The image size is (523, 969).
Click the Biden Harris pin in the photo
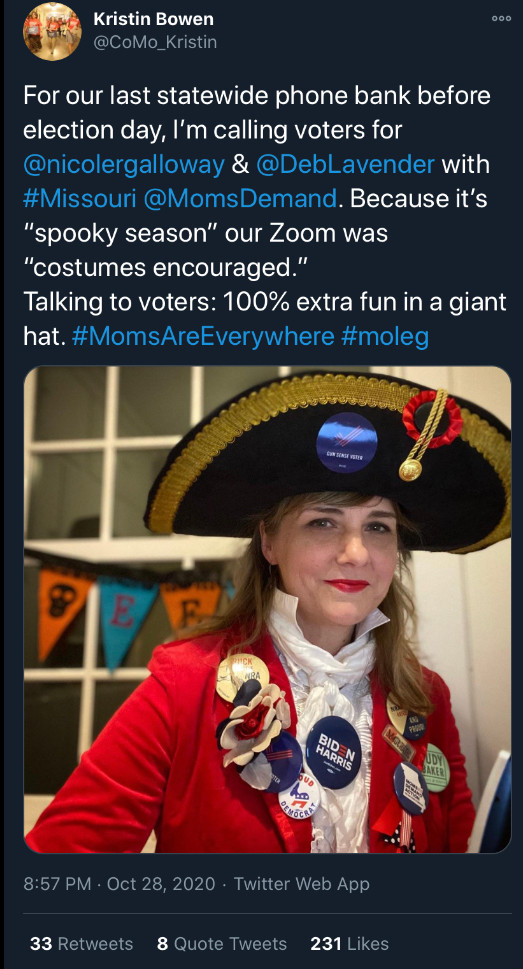point(333,753)
